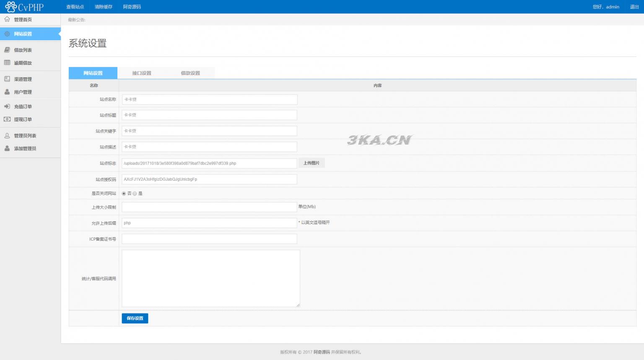Screen dimensions: 644x360
Task: Click the 上传图片 button
Action: click(312, 163)
